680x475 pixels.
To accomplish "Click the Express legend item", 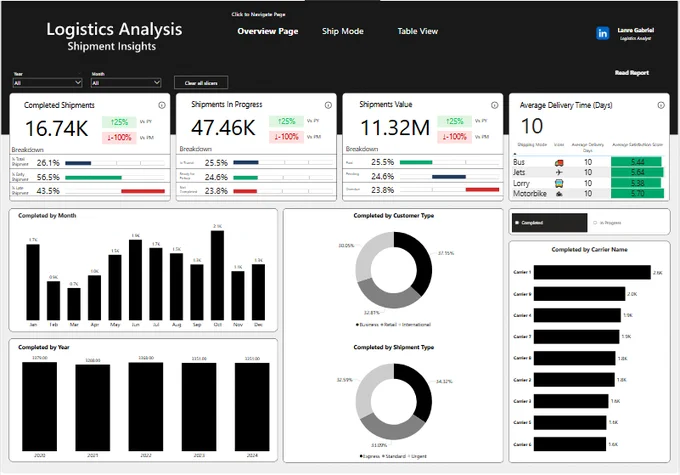I will [369, 456].
